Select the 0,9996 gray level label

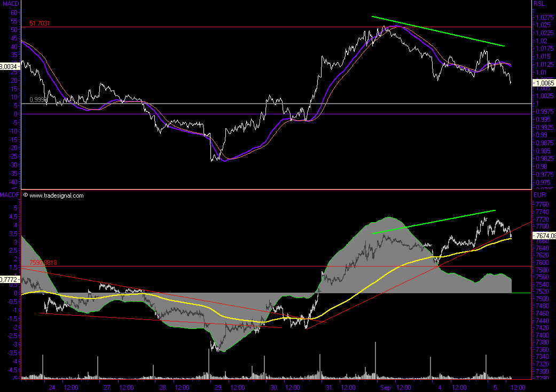[38, 100]
